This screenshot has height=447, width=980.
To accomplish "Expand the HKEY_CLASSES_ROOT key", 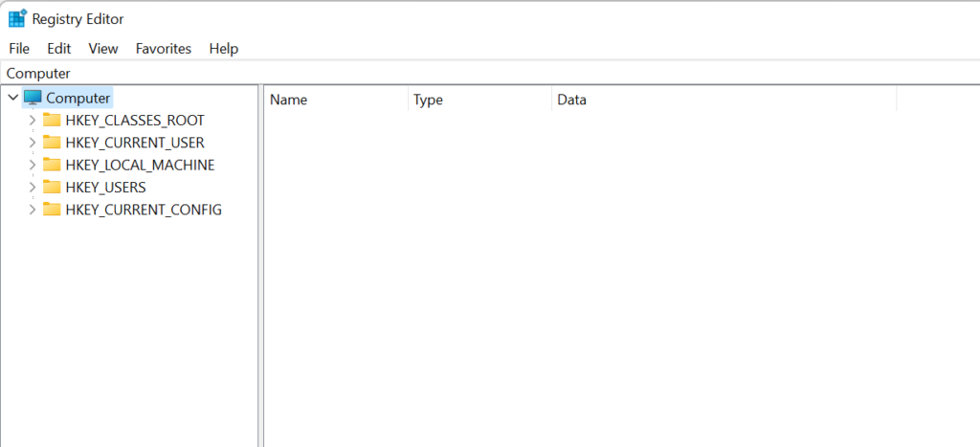I will [33, 120].
